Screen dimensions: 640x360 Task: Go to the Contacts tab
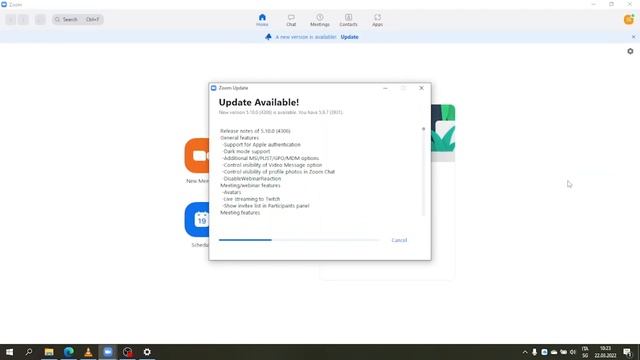pos(348,20)
